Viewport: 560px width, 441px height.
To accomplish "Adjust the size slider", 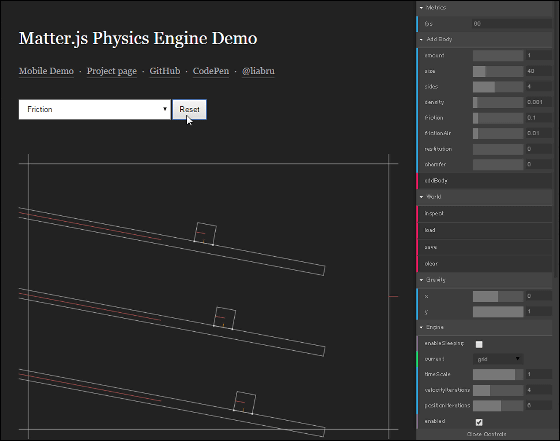I will (498, 71).
